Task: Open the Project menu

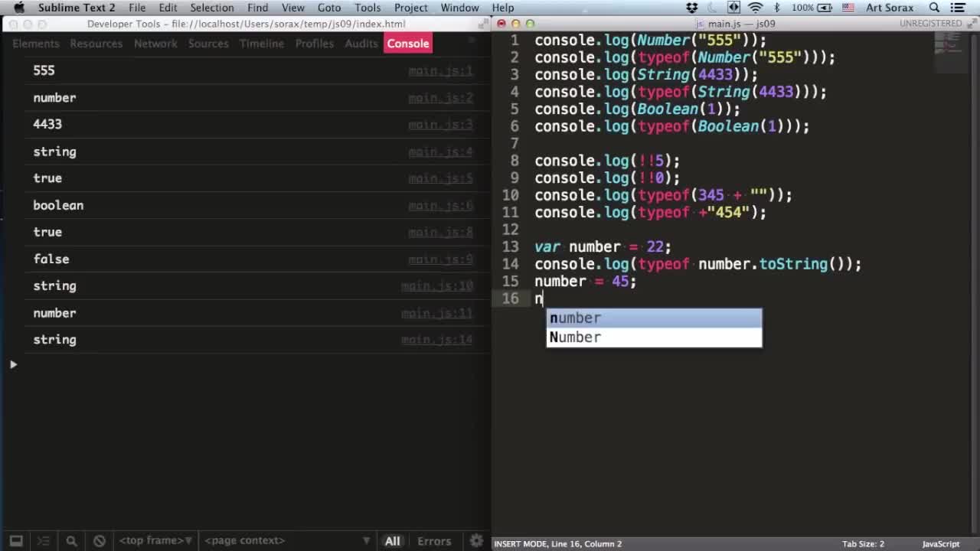Action: (411, 8)
